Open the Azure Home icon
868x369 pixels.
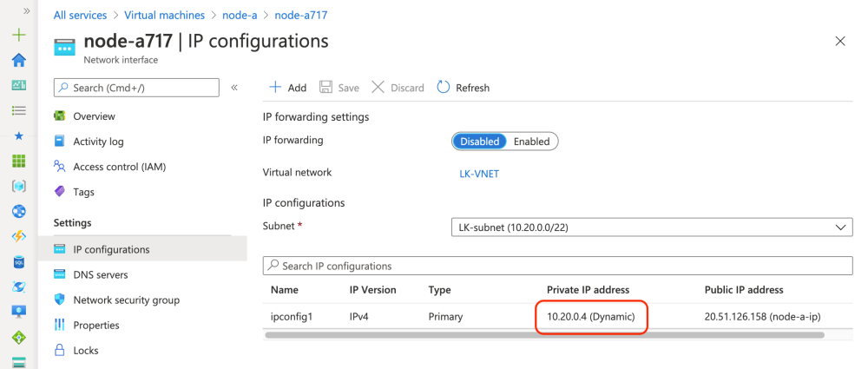pos(18,60)
